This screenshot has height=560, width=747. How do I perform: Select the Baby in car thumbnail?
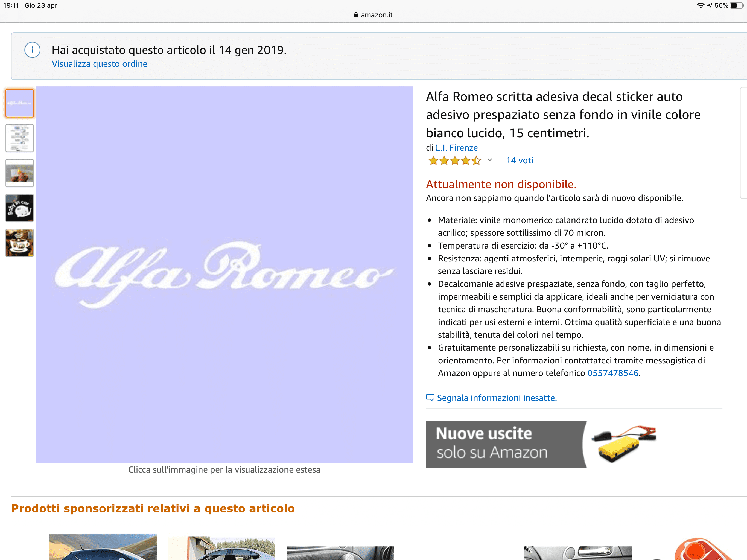pyautogui.click(x=20, y=208)
